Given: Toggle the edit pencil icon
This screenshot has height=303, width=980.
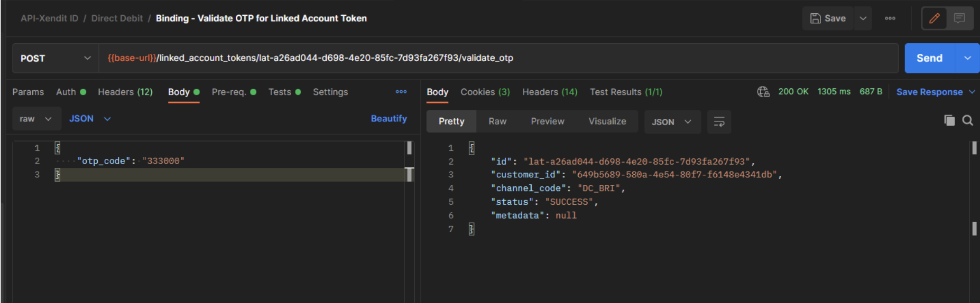Looking at the screenshot, I should [x=935, y=18].
